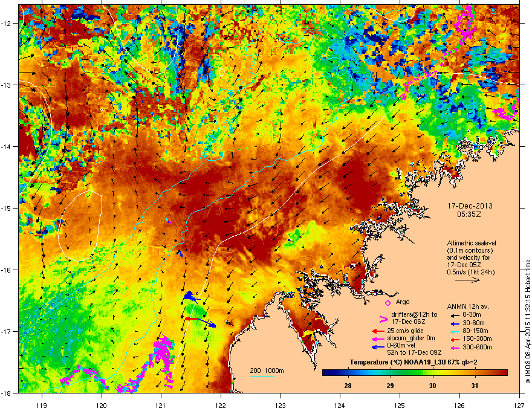Image resolution: width=532 pixels, height=411 pixels.
Task: Click the 'Temperature (°C) NOAA19_L3U' colorbar title
Action: (x=397, y=362)
